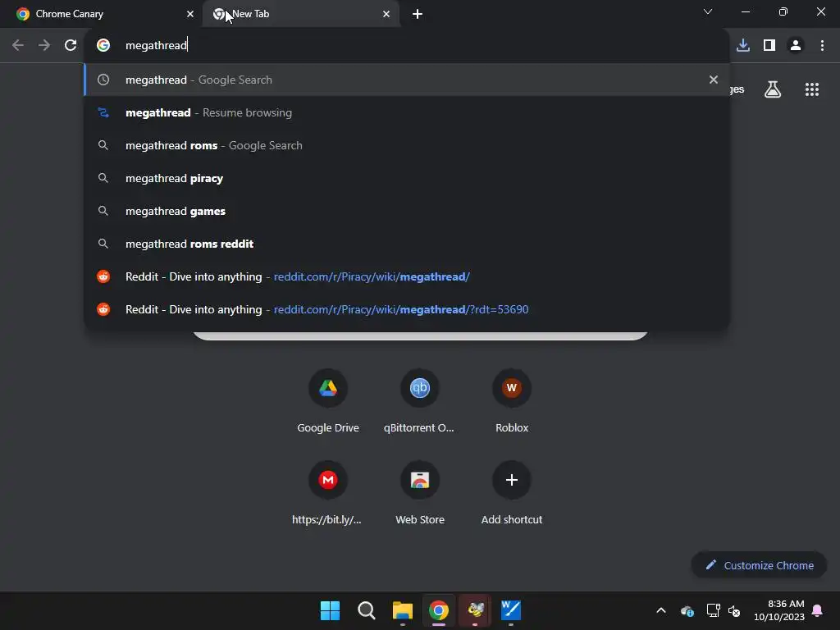Open the notification bell in the taskbar
Screen dimensions: 840x630
tap(818, 610)
